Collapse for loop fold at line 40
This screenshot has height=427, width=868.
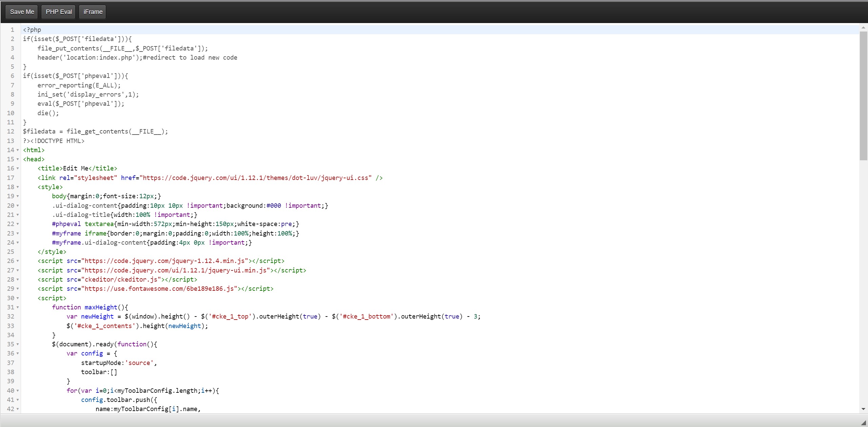(18, 391)
